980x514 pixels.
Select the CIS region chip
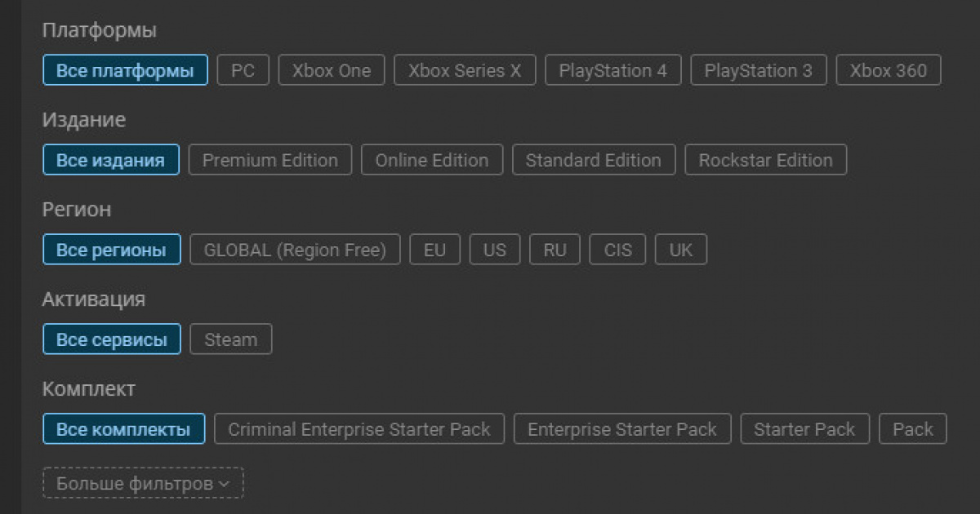(x=617, y=250)
